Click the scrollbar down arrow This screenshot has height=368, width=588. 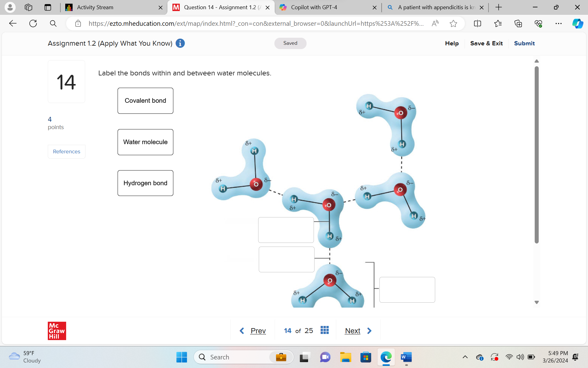click(x=536, y=302)
